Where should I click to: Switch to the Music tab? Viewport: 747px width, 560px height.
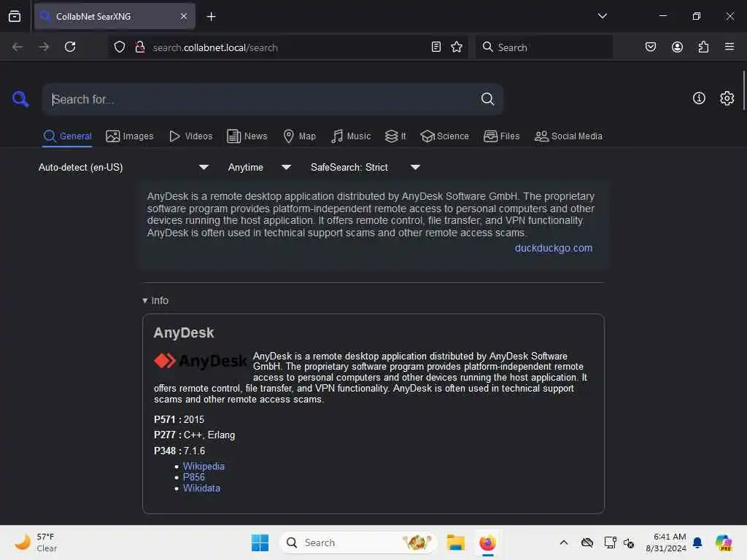(x=351, y=136)
